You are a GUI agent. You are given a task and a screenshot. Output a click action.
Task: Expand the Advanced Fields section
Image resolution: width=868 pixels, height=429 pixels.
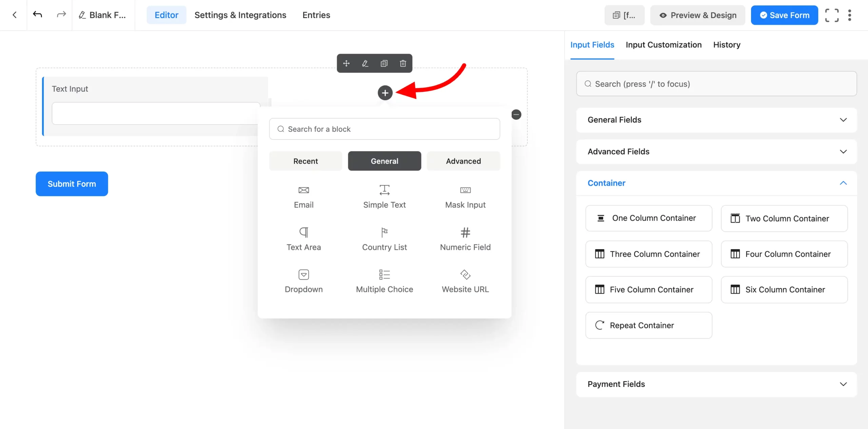coord(716,151)
